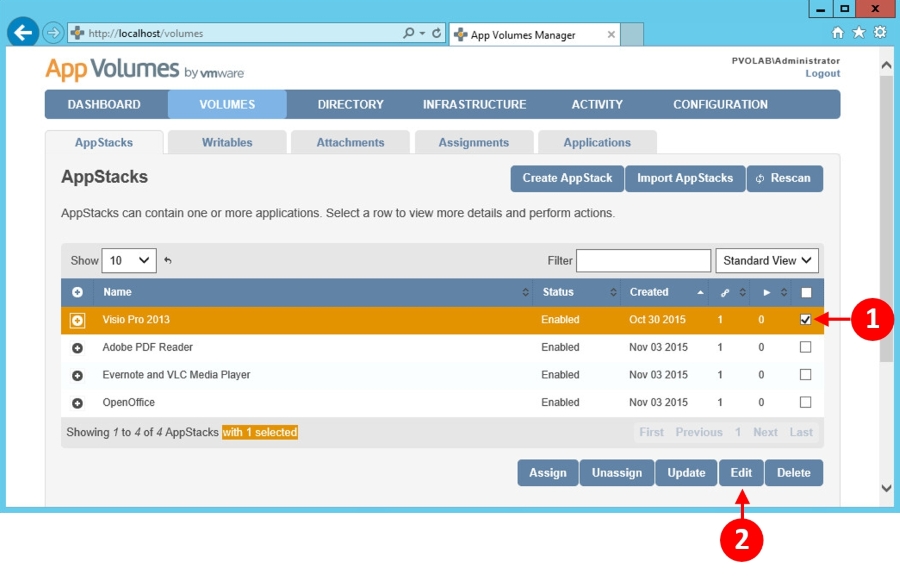Image resolution: width=900 pixels, height=576 pixels.
Task: Sort table by Name column
Action: 313,293
